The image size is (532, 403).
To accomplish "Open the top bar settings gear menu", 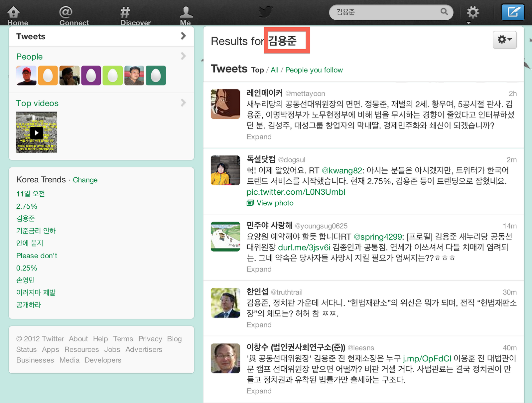I will [x=472, y=13].
